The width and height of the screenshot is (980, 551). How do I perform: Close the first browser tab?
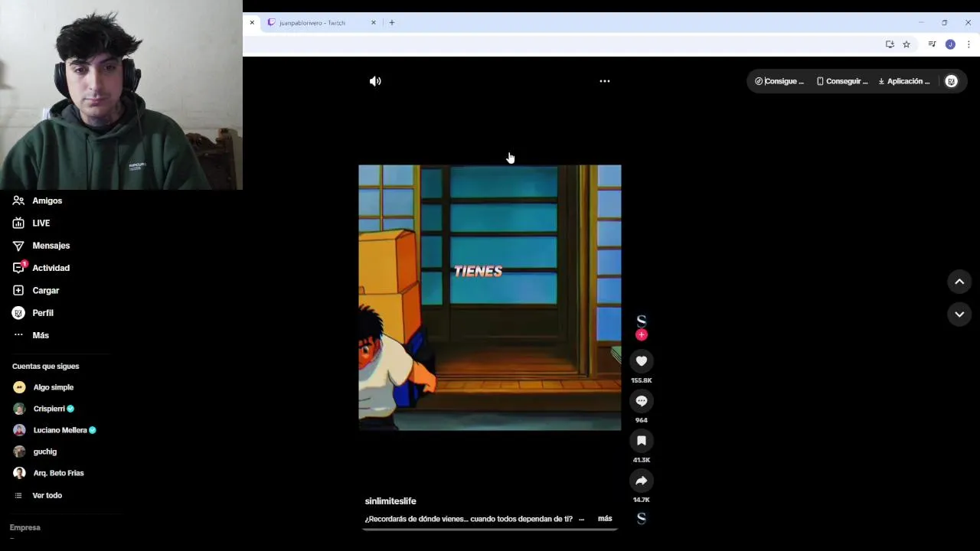coord(252,23)
